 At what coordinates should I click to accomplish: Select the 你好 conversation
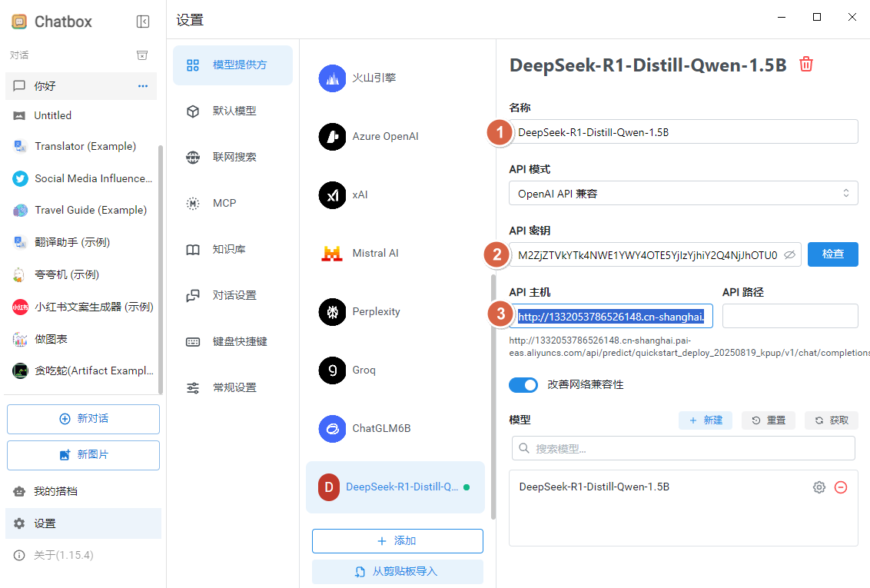pos(81,86)
